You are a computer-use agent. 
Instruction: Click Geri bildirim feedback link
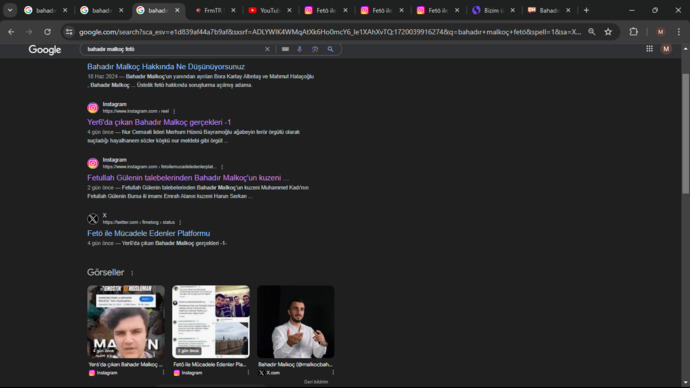click(316, 382)
